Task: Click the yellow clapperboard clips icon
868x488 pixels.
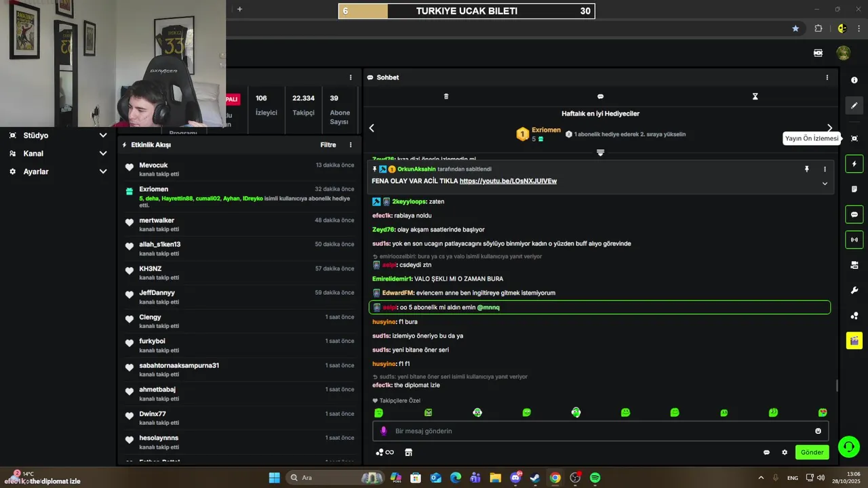Action: pyautogui.click(x=854, y=340)
